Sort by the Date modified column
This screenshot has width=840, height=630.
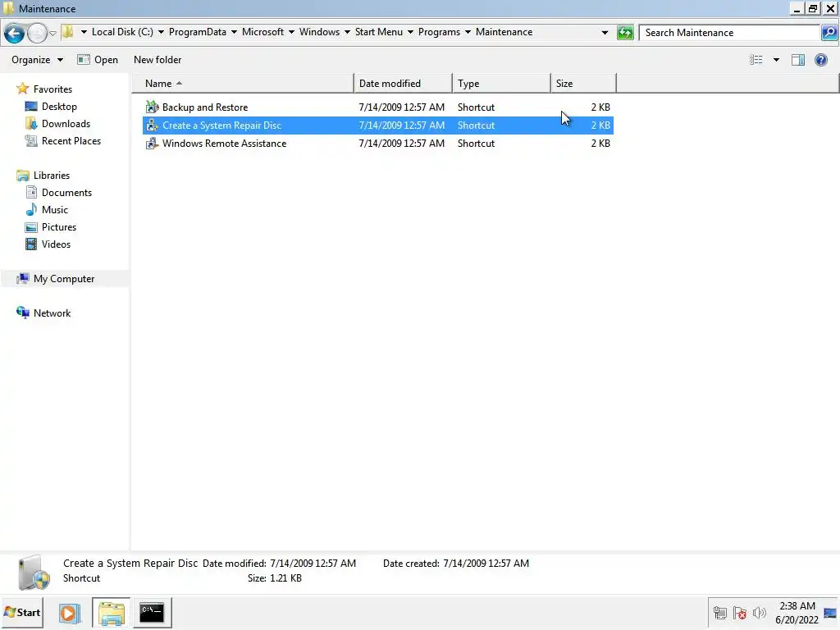[x=403, y=84]
